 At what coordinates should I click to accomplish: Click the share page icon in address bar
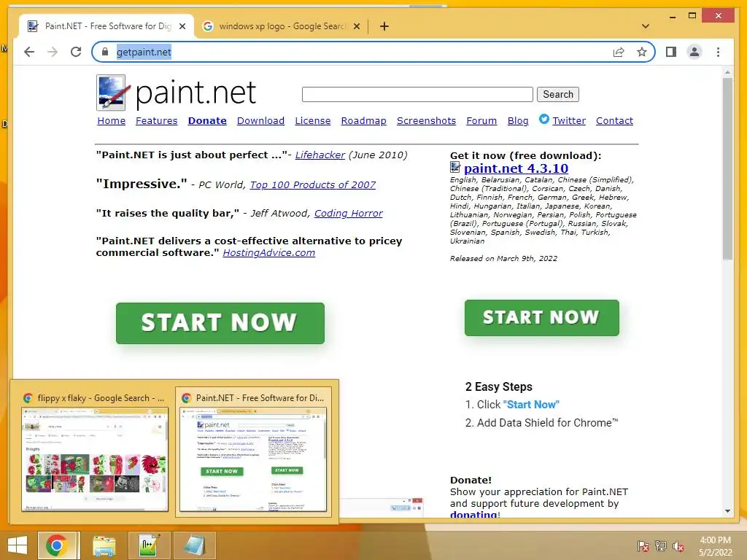point(619,52)
